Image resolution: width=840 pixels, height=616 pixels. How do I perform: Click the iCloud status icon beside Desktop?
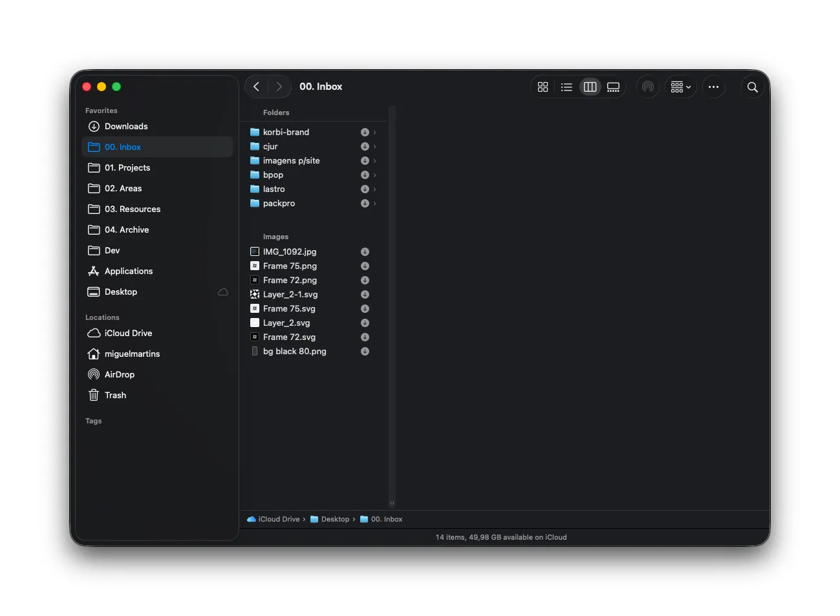pos(223,292)
